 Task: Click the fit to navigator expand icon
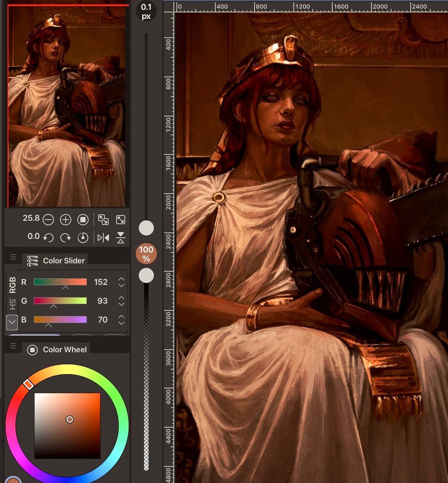click(120, 220)
